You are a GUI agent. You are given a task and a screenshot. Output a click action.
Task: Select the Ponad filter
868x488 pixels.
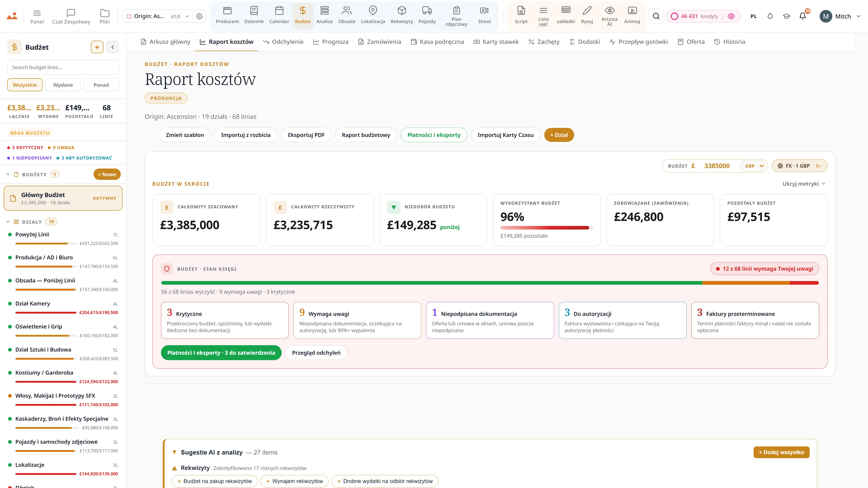101,85
